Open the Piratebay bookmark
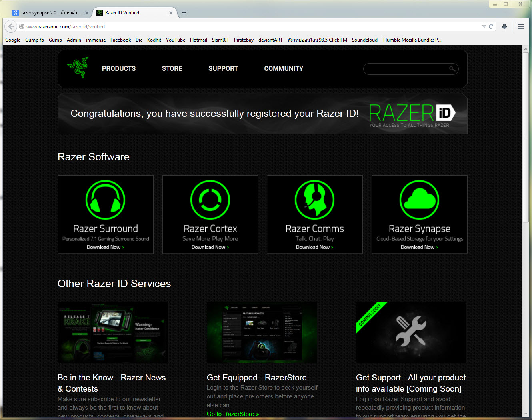Screen dimensions: 532x420 coord(244,40)
